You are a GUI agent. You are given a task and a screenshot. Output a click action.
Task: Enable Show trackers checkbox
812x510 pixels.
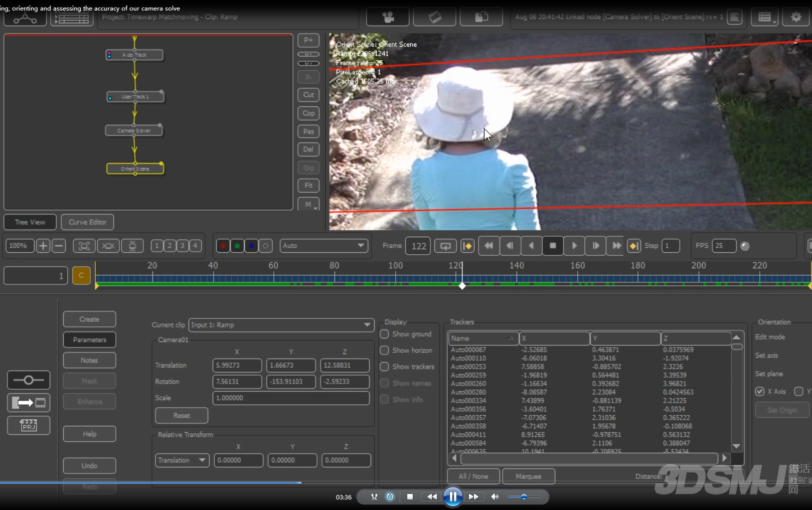click(x=385, y=367)
